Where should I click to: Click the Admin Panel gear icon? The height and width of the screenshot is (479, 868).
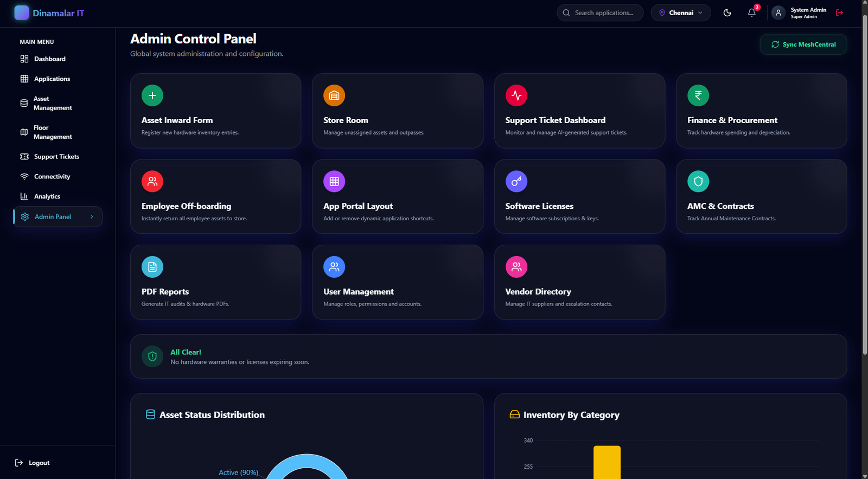click(x=25, y=216)
